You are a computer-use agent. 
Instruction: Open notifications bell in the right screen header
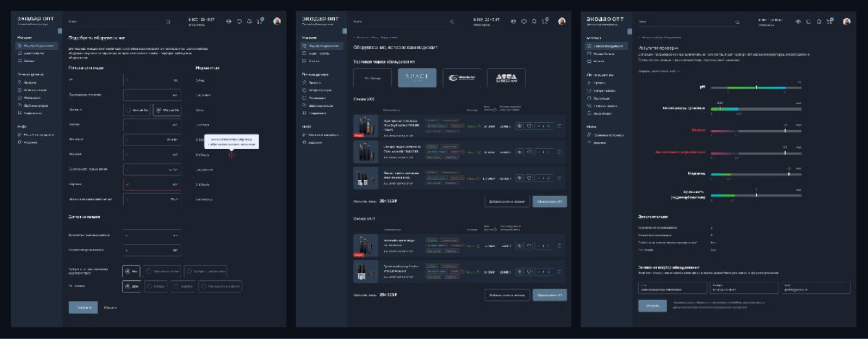819,21
